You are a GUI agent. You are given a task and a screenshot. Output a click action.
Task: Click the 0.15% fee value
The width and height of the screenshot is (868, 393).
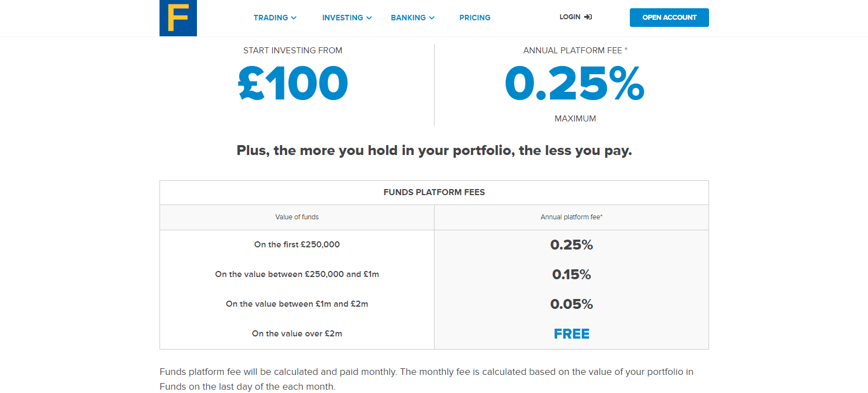coord(572,274)
